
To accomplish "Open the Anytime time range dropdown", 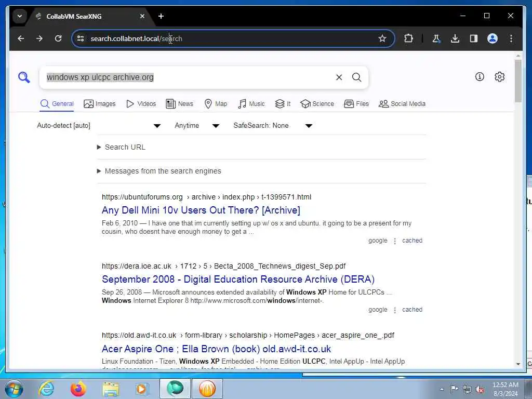I will 197,126.
